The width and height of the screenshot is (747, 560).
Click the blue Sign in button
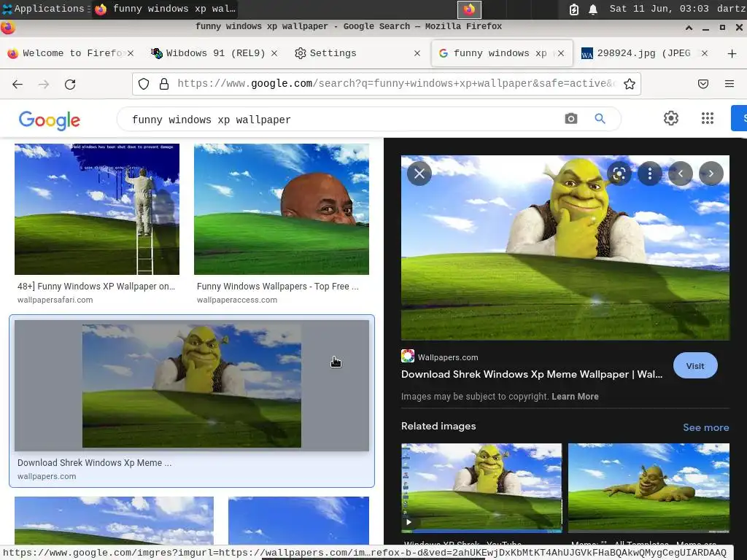coord(739,118)
